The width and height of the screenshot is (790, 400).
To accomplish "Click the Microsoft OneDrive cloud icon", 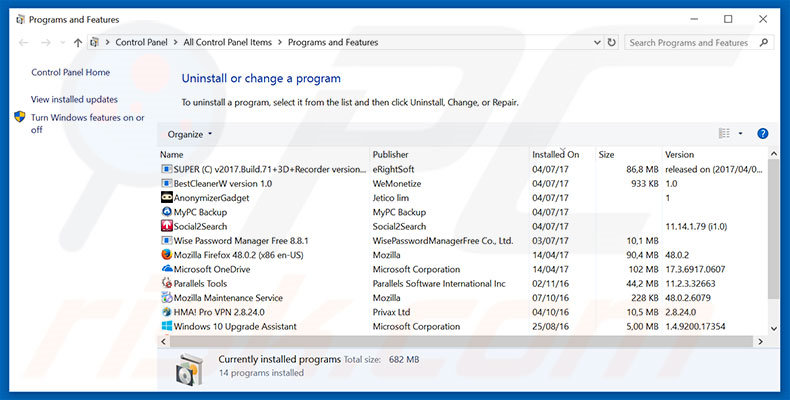I will point(166,269).
